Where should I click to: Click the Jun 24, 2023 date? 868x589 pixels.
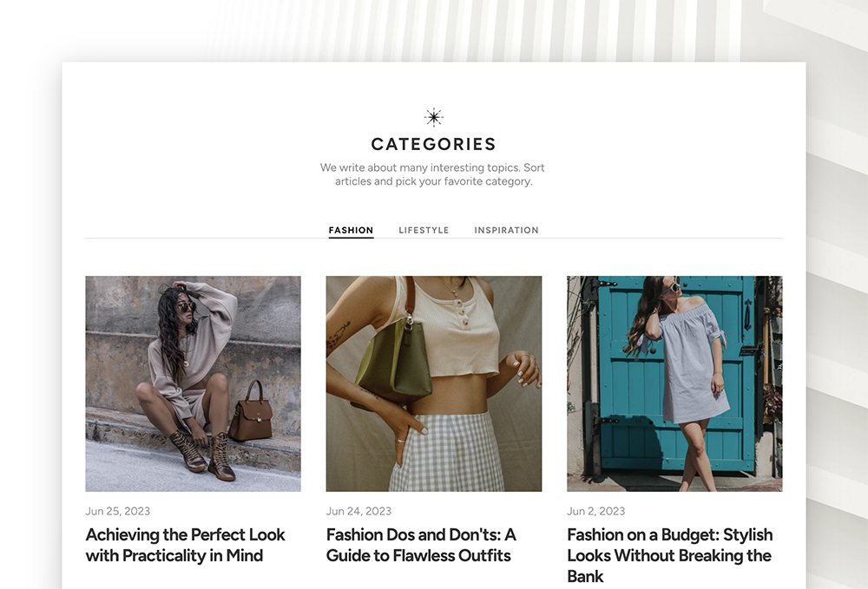point(358,511)
